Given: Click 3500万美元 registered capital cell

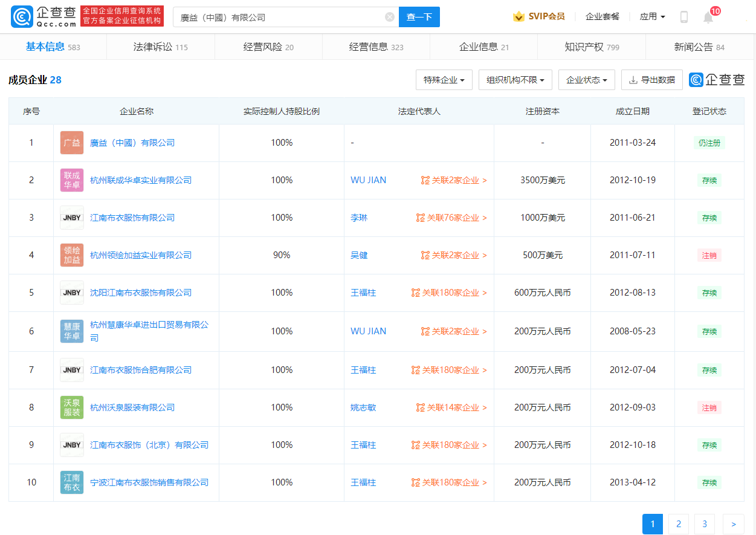Looking at the screenshot, I should tap(543, 180).
